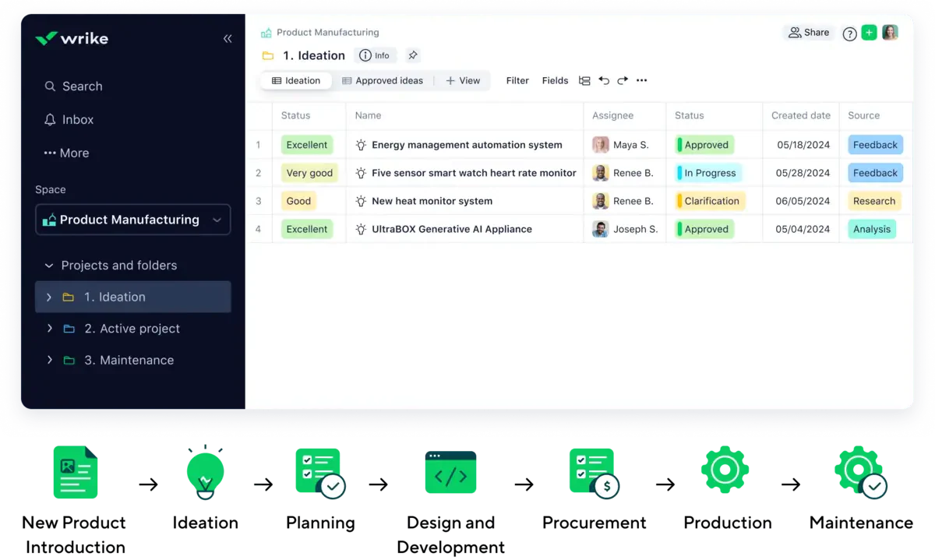Click the Clarification status badge
935x560 pixels.
[710, 201]
